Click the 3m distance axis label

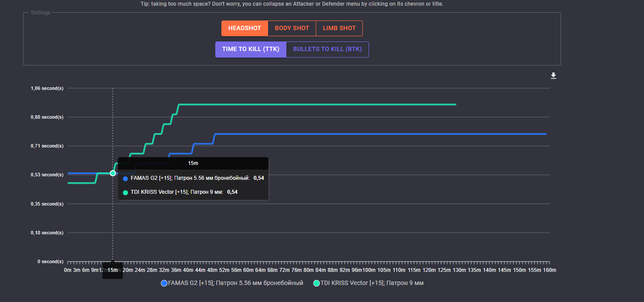(x=76, y=270)
